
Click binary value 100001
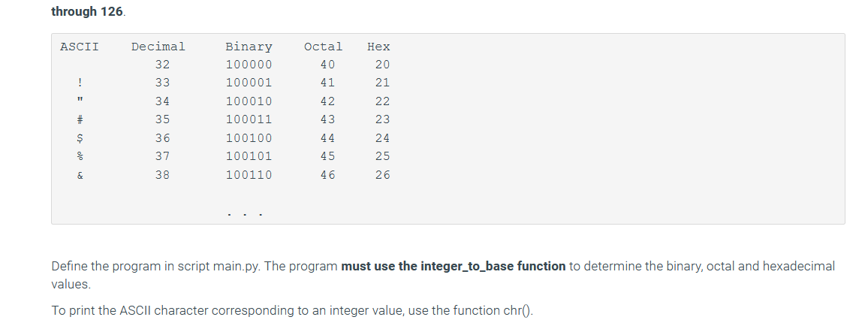pos(249,83)
